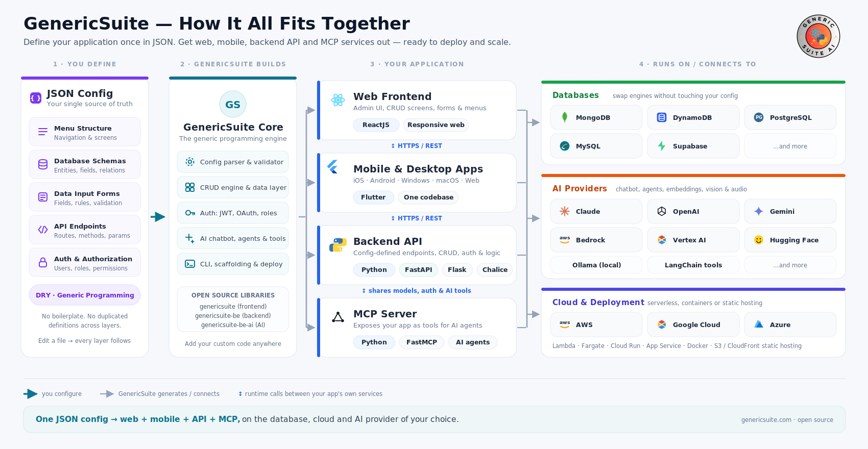This screenshot has width=868, height=449.
Task: Select the Vertex AI icon
Action: [662, 240]
